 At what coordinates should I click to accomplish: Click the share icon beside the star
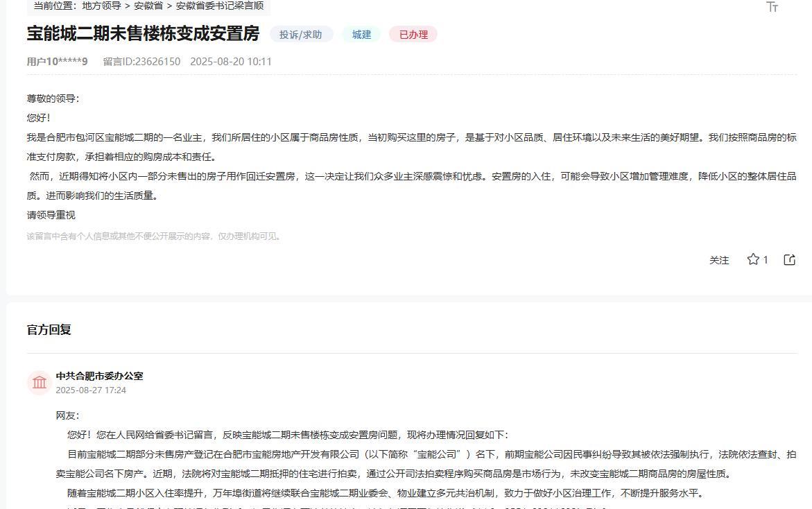(x=789, y=259)
